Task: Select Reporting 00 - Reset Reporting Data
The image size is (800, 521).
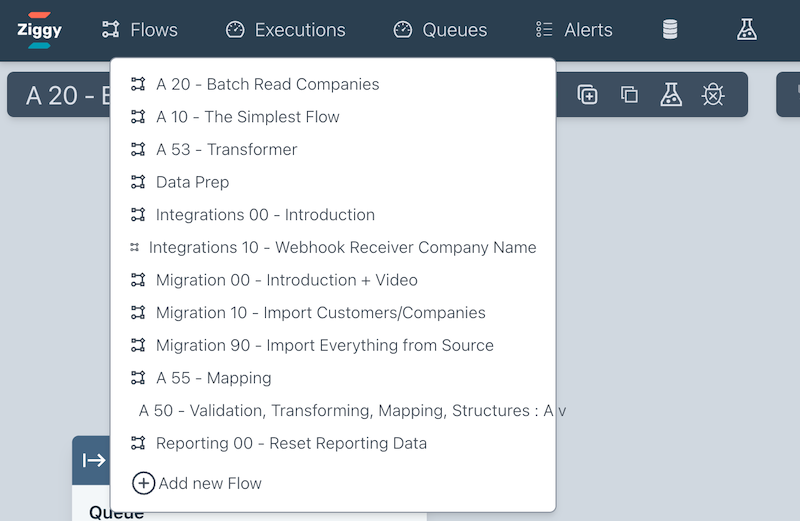Action: click(291, 443)
